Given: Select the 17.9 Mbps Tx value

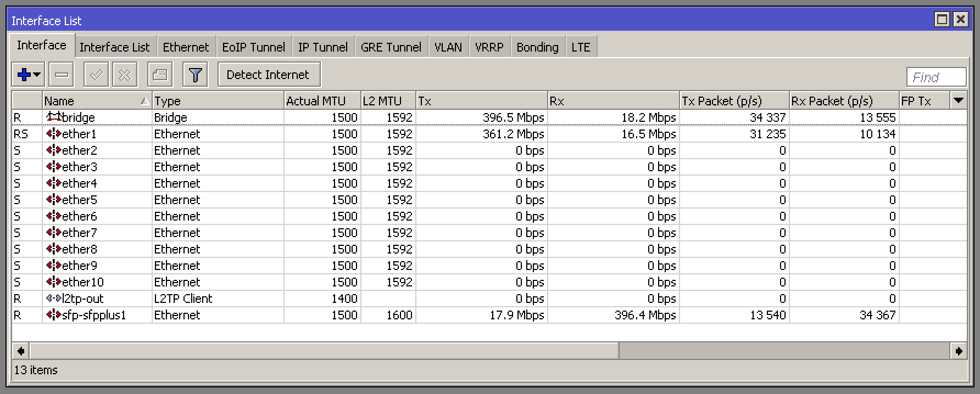Looking at the screenshot, I should click(517, 315).
